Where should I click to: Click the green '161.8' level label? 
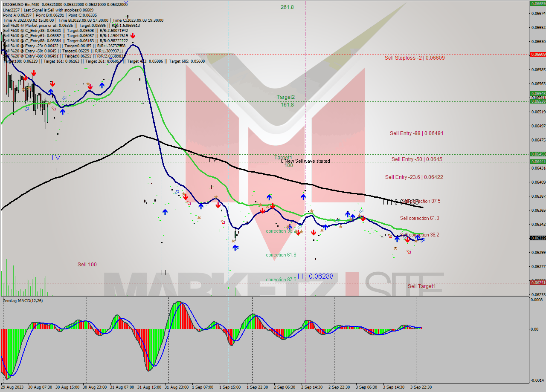click(x=287, y=105)
